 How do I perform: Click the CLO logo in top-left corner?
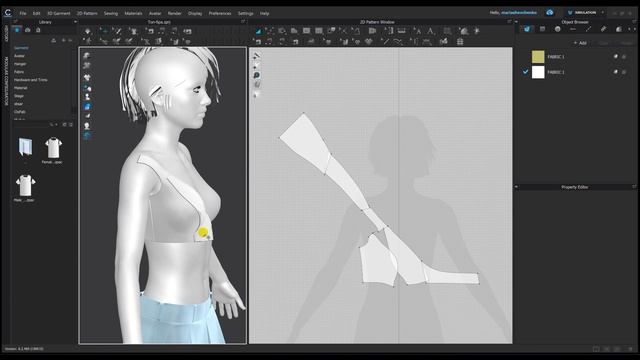pos(8,13)
